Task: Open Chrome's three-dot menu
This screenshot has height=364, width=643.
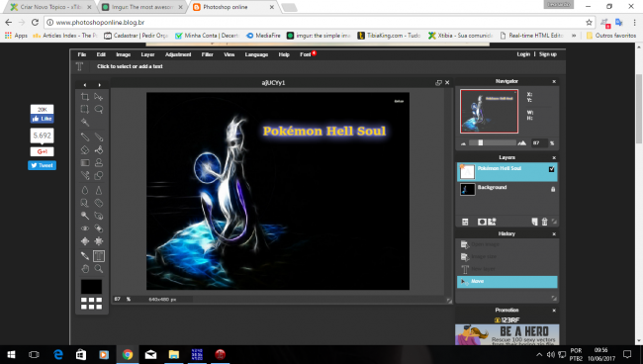Action: [x=634, y=22]
